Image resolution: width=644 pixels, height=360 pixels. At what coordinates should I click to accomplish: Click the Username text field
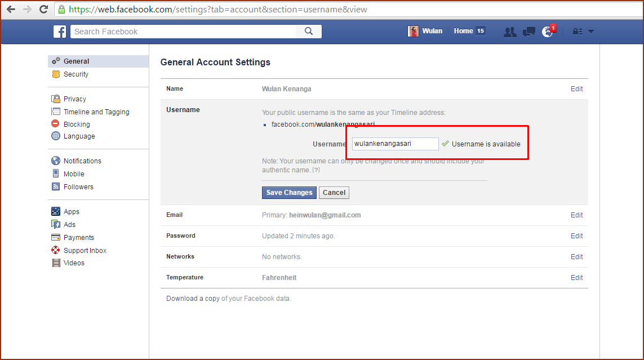[395, 144]
